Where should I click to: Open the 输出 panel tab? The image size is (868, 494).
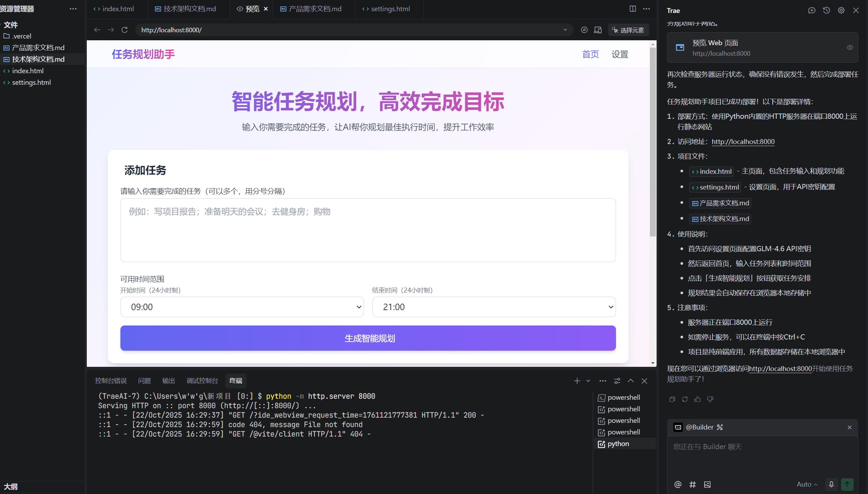pos(168,381)
